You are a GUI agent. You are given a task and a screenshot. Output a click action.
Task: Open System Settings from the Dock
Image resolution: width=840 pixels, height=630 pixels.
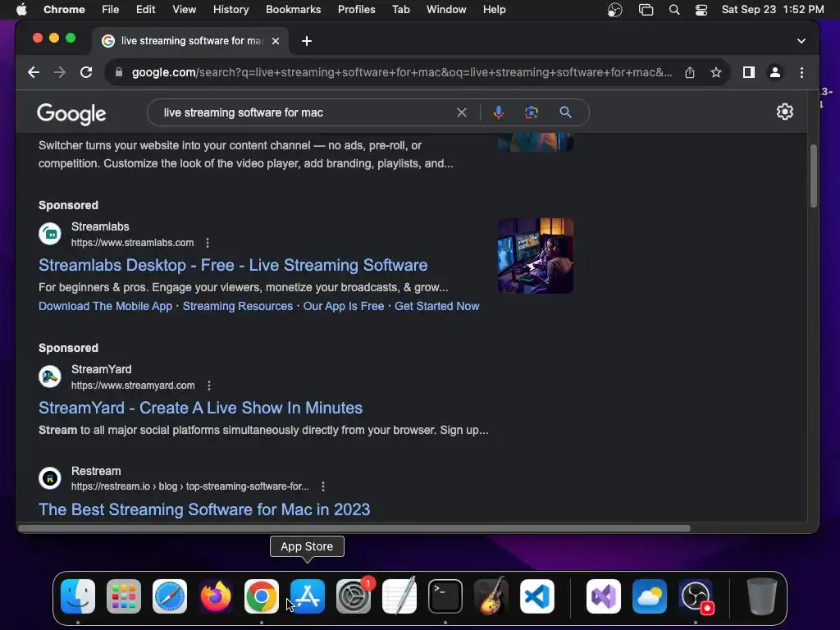tap(354, 596)
